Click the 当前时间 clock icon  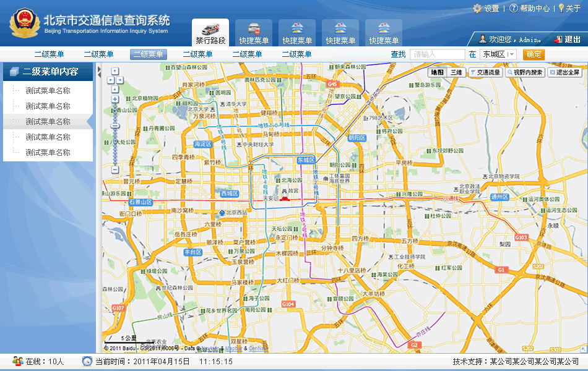click(87, 361)
